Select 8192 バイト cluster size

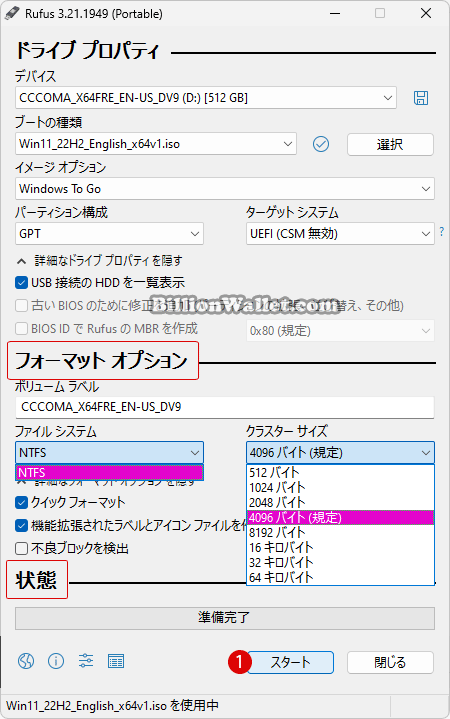pyautogui.click(x=340, y=532)
